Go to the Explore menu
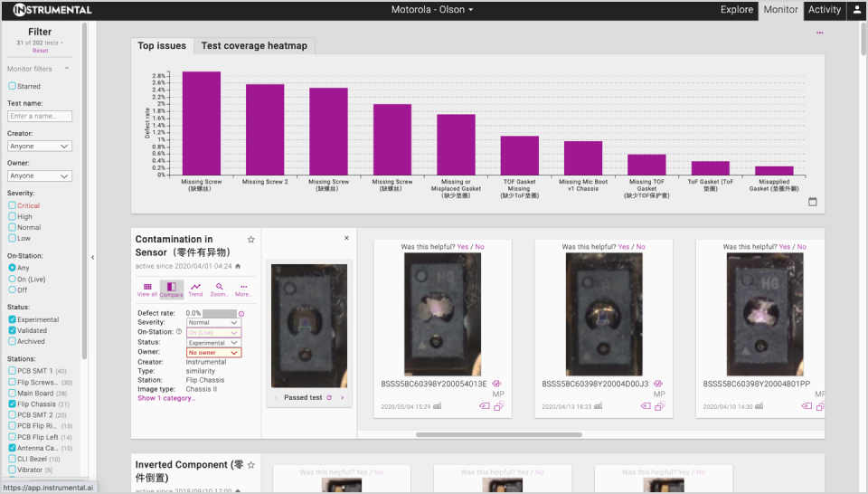The image size is (868, 494). (x=736, y=10)
